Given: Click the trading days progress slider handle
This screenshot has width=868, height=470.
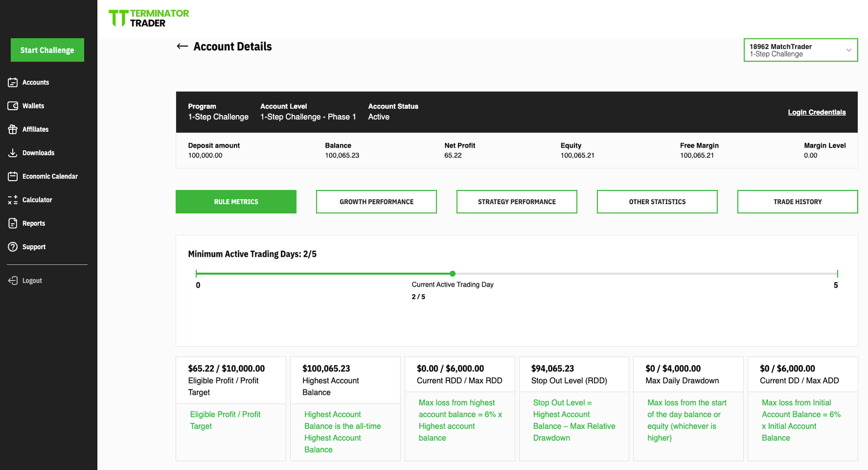Looking at the screenshot, I should pyautogui.click(x=452, y=274).
